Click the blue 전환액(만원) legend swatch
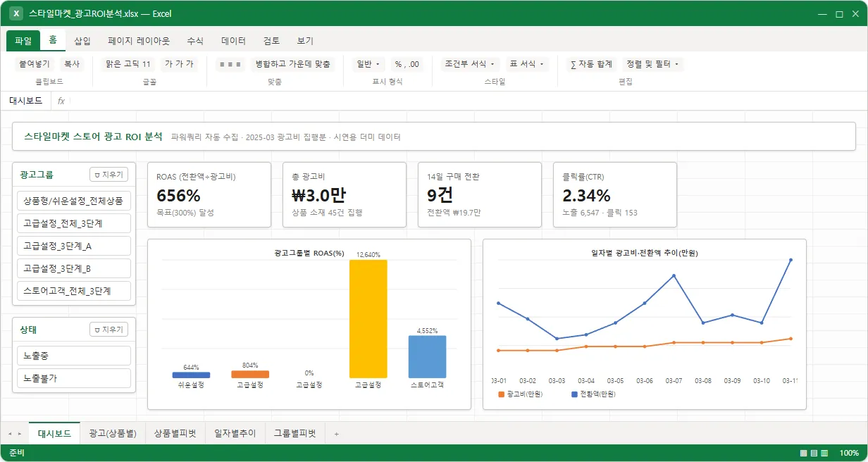The width and height of the screenshot is (868, 462). (575, 394)
